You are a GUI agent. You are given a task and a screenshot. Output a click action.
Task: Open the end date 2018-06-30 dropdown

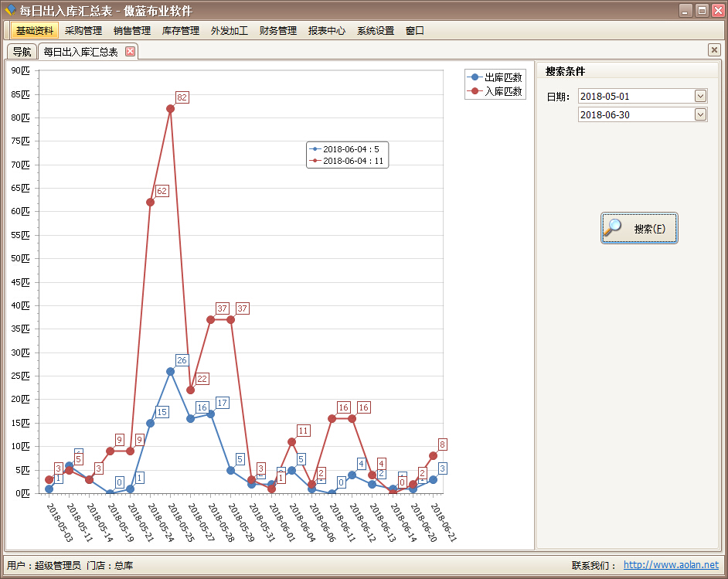pyautogui.click(x=700, y=114)
